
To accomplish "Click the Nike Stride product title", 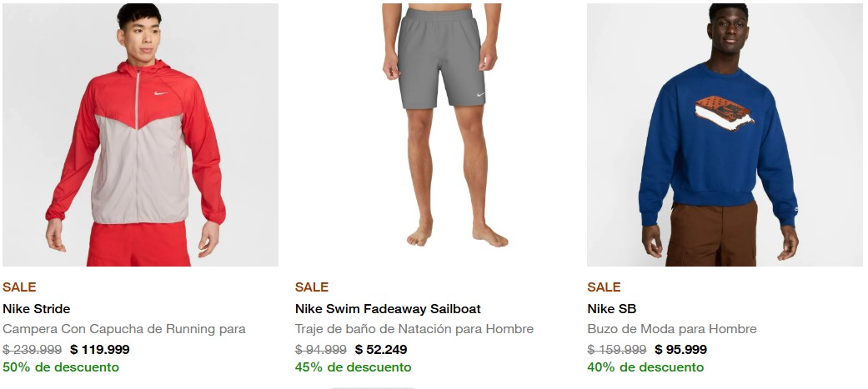I will click(36, 309).
